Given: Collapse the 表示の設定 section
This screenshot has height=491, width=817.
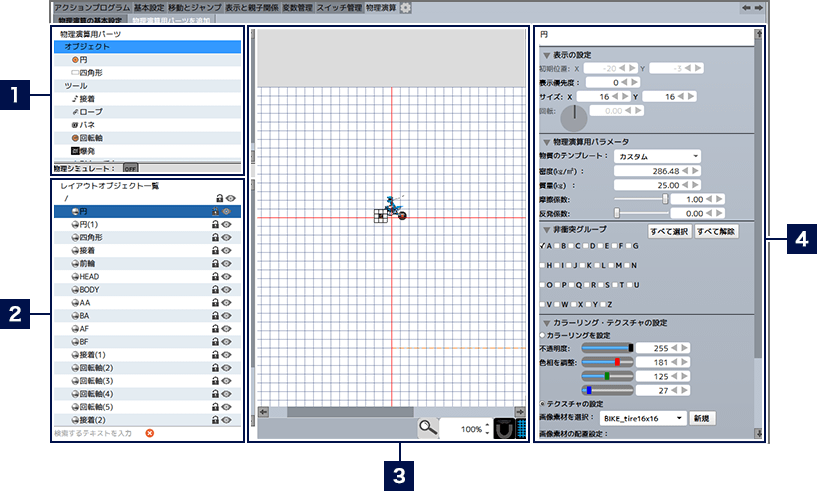Looking at the screenshot, I should [x=546, y=55].
